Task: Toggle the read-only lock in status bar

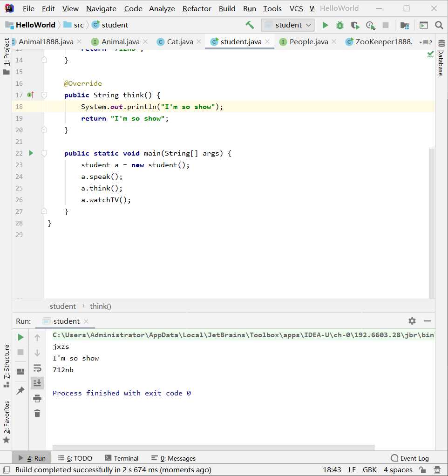Action: [x=422, y=469]
